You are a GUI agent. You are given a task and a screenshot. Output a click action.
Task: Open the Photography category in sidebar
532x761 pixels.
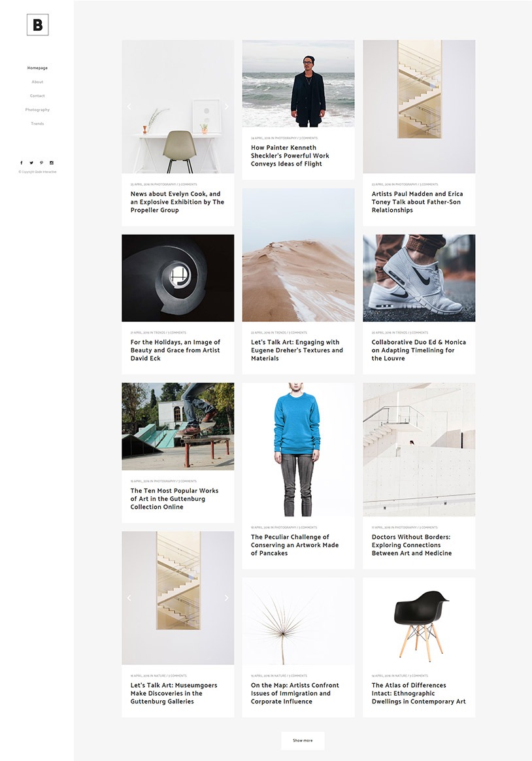(x=37, y=110)
